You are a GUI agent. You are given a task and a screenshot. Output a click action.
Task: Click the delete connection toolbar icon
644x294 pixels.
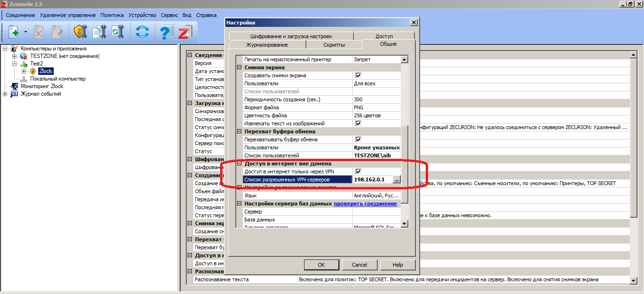(39, 32)
